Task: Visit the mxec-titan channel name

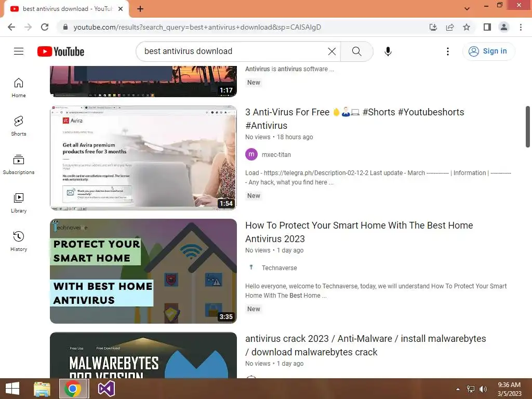Action: click(276, 155)
